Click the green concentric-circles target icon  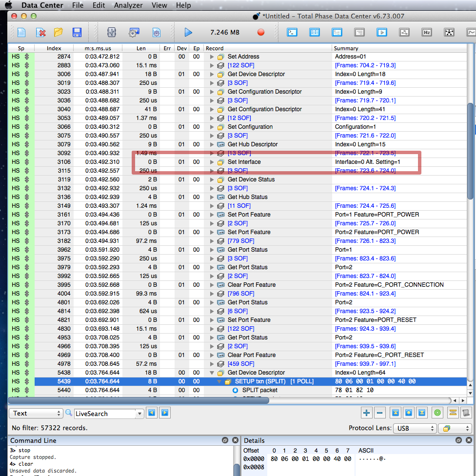click(x=437, y=413)
